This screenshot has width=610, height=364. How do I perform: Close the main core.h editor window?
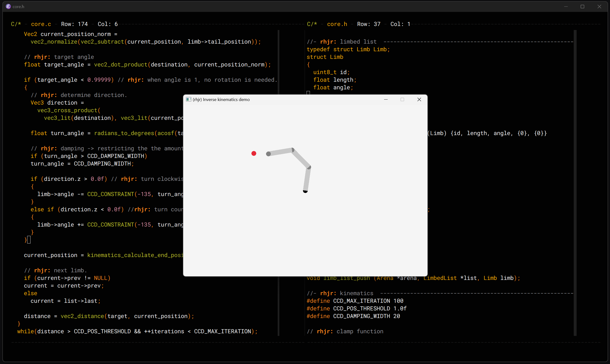(599, 7)
